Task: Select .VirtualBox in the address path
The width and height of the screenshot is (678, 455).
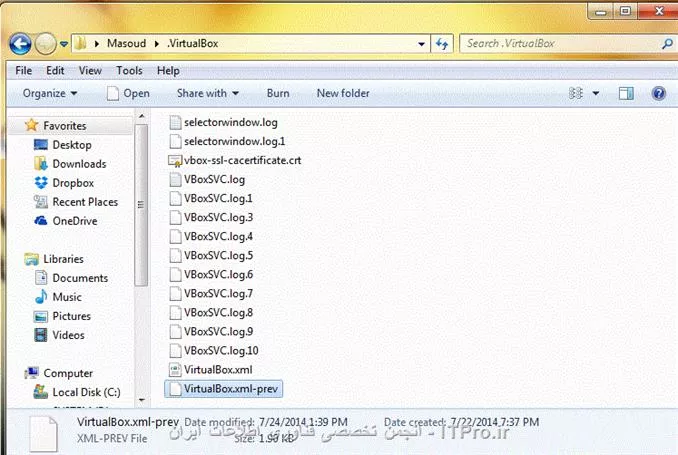Action: pos(192,43)
